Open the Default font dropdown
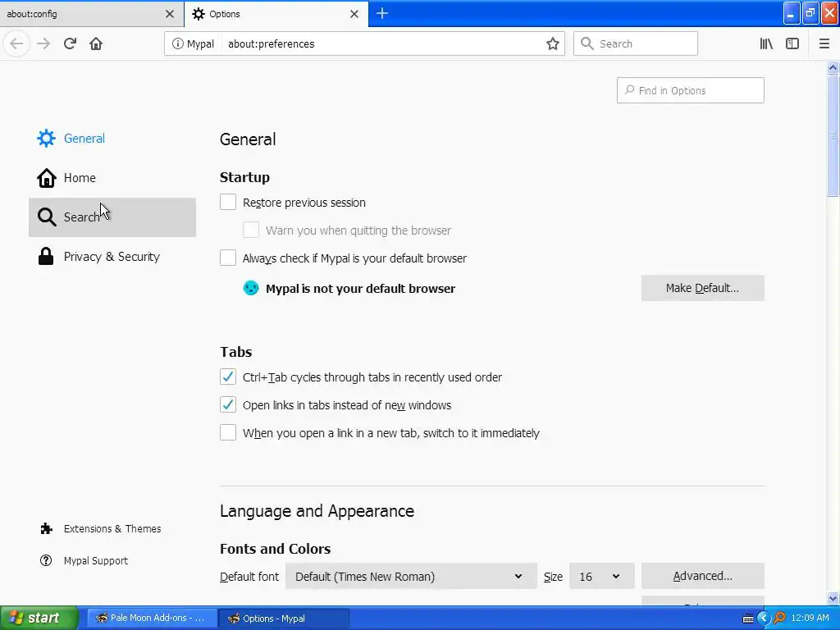 [x=411, y=577]
